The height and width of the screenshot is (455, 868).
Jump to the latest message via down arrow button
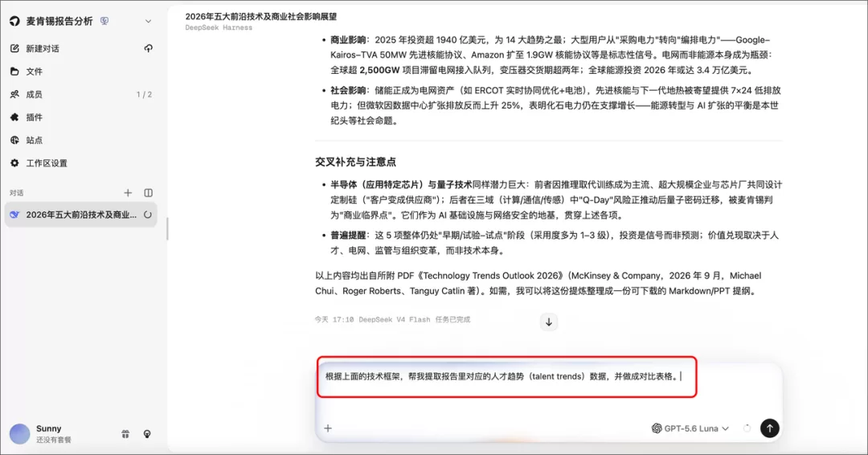pyautogui.click(x=549, y=322)
